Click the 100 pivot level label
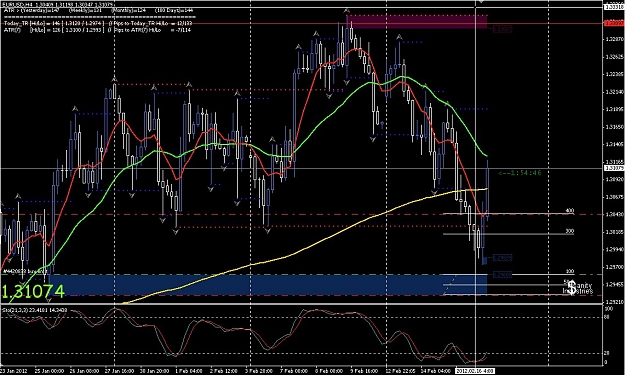 point(570,271)
